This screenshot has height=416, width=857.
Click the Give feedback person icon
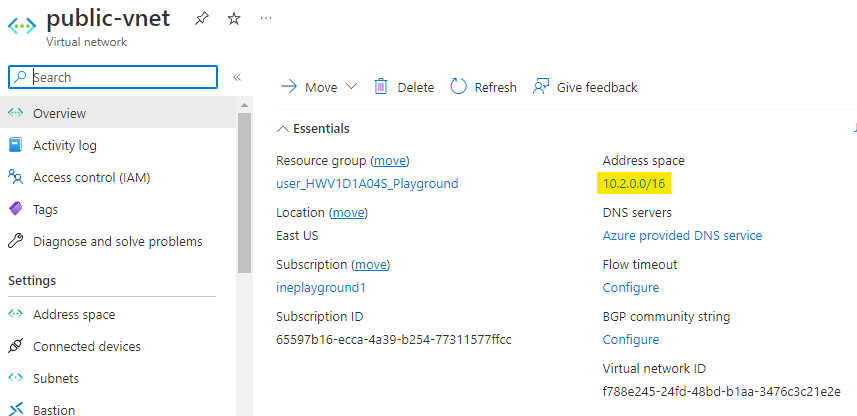coord(541,87)
